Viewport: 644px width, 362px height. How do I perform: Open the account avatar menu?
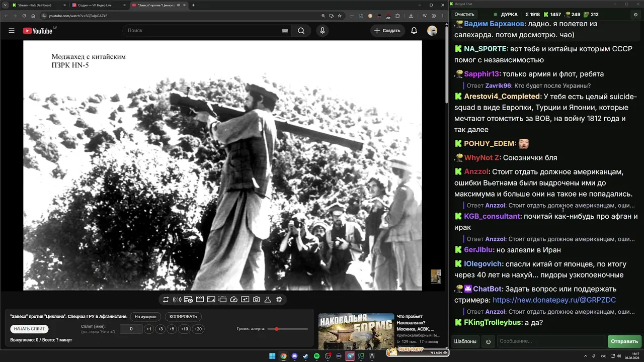click(x=432, y=31)
